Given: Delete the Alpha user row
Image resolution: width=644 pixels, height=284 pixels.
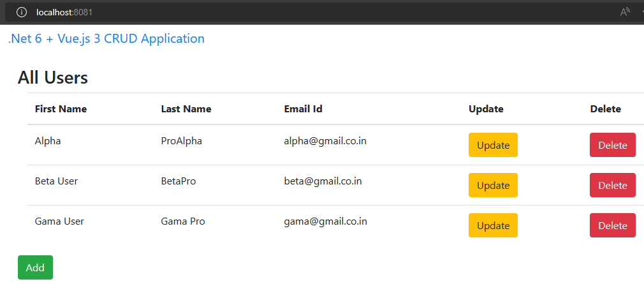Looking at the screenshot, I should (x=612, y=145).
